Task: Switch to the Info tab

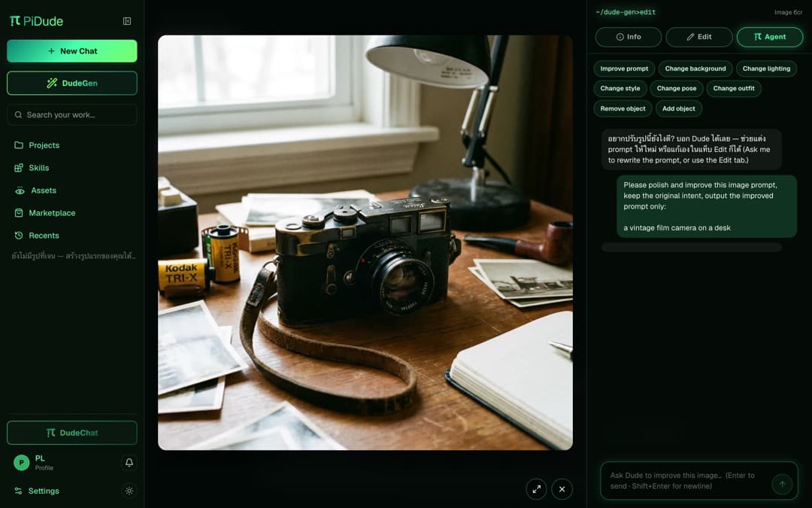Action: [628, 37]
